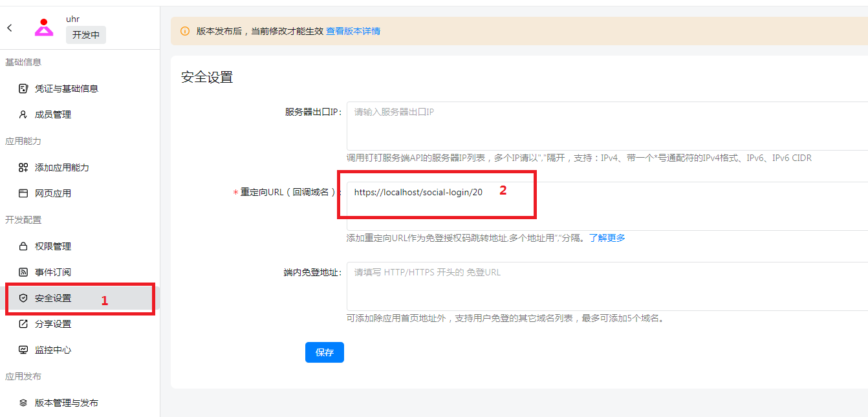868x417 pixels.
Task: Click the 事件订阅 feed icon
Action: [x=23, y=272]
